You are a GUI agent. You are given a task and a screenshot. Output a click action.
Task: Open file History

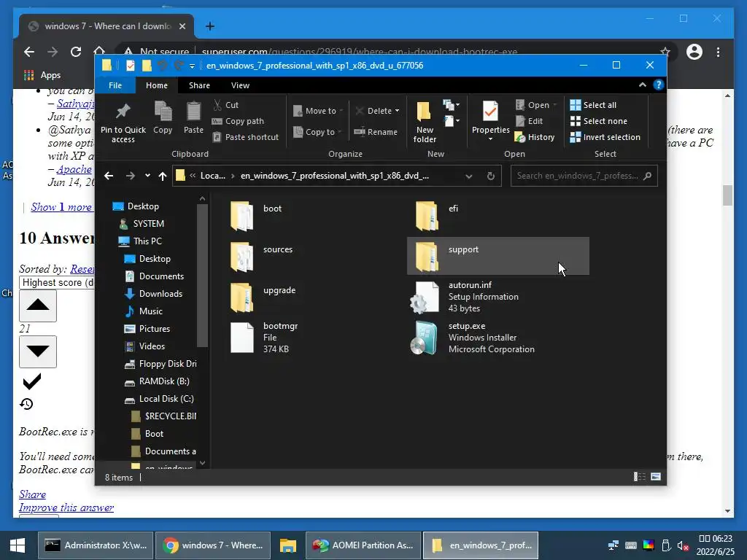point(535,137)
